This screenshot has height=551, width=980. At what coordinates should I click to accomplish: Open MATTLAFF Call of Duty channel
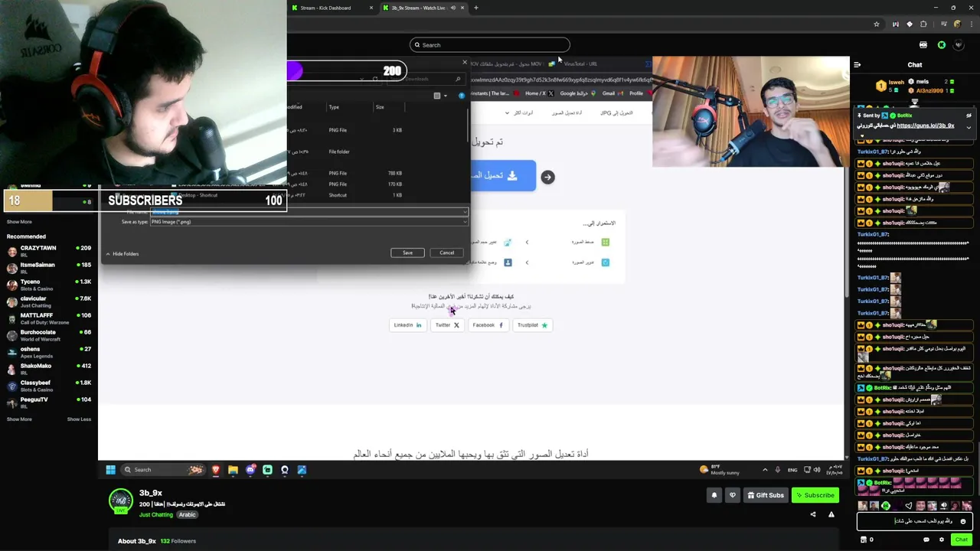pyautogui.click(x=49, y=318)
